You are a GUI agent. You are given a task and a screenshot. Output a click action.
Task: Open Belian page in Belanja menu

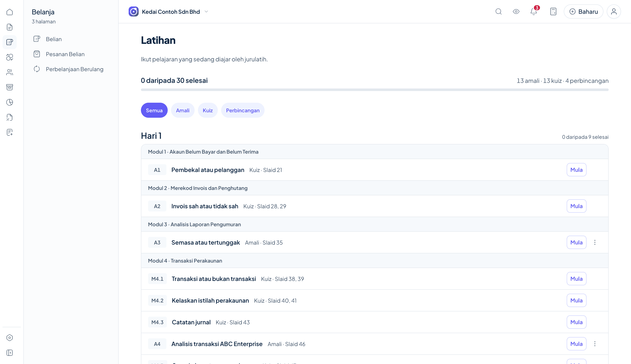[71, 39]
